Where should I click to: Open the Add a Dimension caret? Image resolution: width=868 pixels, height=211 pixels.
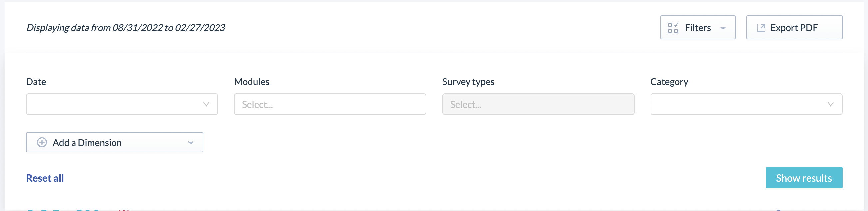click(x=191, y=143)
